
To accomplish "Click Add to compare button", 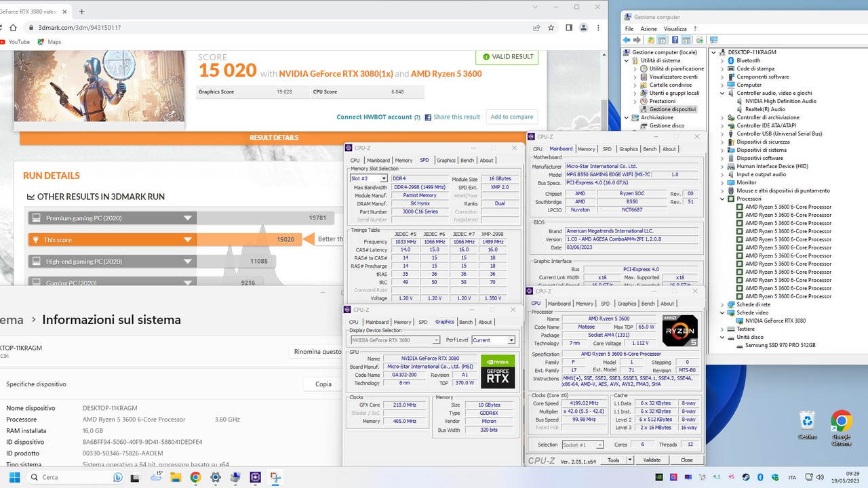I will pos(512,117).
